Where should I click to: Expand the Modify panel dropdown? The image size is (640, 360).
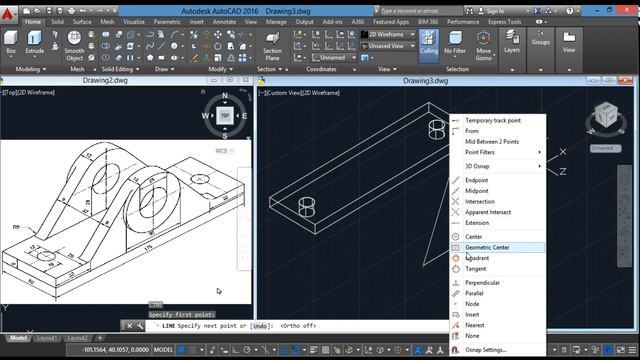click(x=220, y=69)
